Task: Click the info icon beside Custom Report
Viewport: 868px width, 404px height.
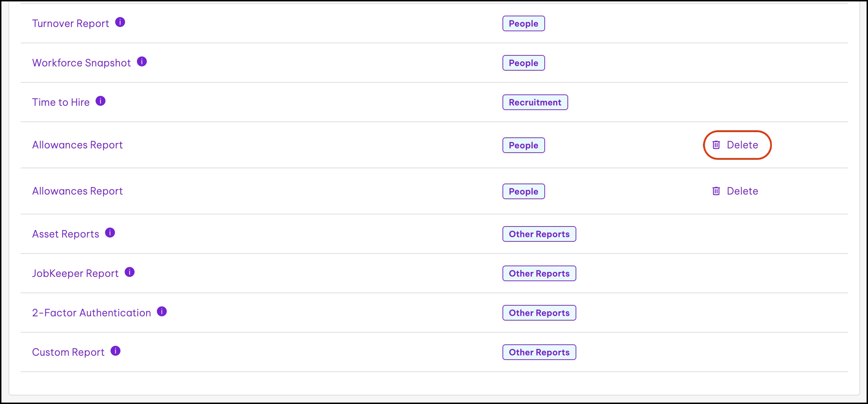Action: [116, 351]
